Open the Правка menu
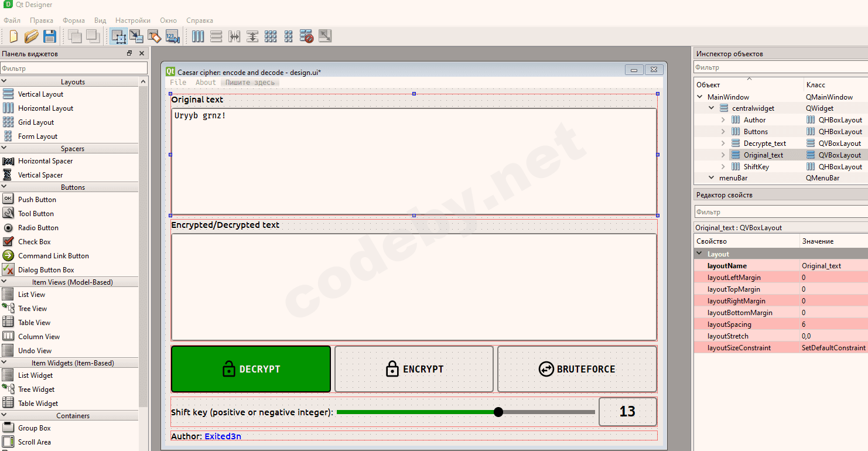 click(x=42, y=20)
